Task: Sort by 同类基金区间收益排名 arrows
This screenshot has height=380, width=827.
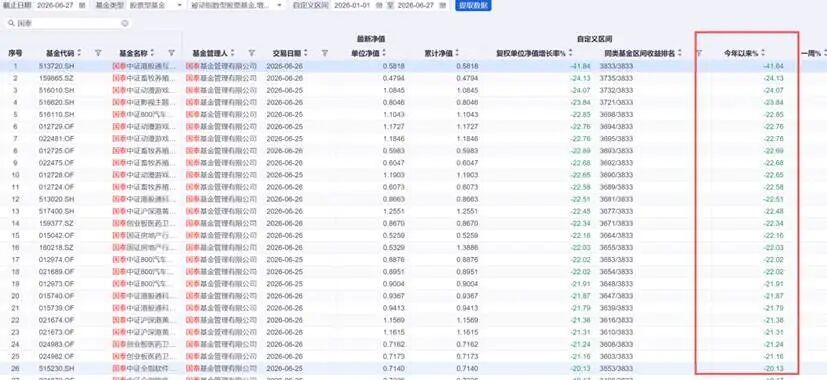Action: [x=680, y=53]
